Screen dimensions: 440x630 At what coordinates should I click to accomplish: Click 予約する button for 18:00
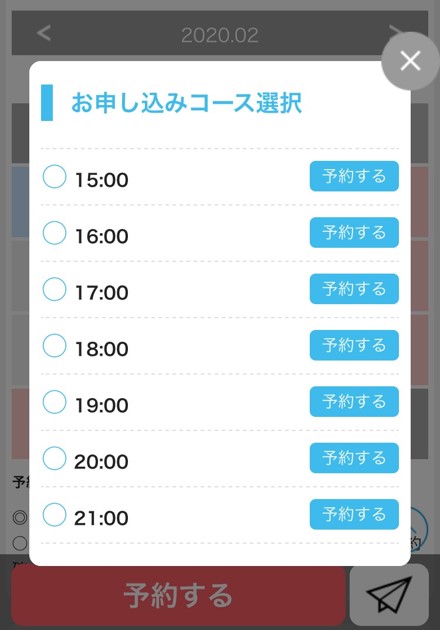[x=354, y=345]
